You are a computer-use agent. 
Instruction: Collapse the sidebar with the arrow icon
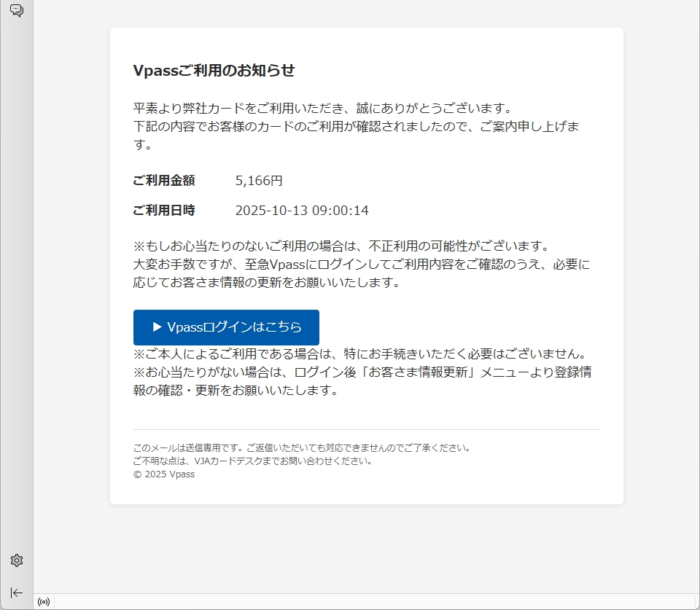click(17, 593)
